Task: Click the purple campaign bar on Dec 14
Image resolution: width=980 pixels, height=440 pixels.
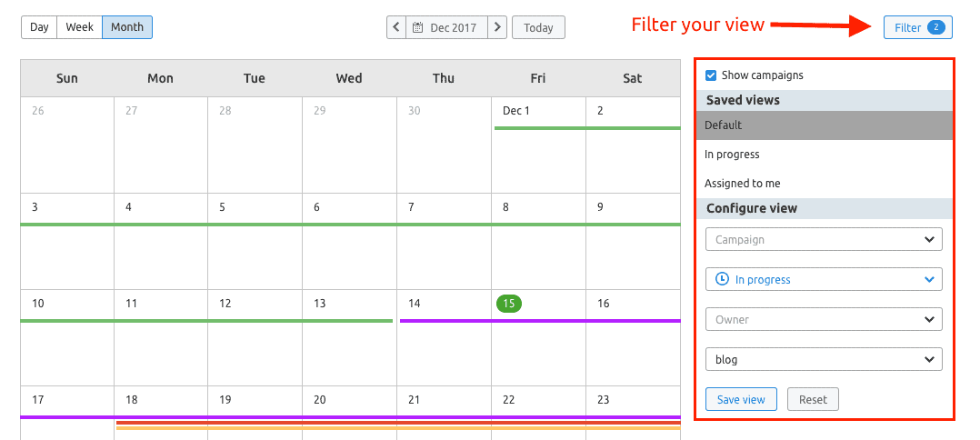Action: [445, 321]
